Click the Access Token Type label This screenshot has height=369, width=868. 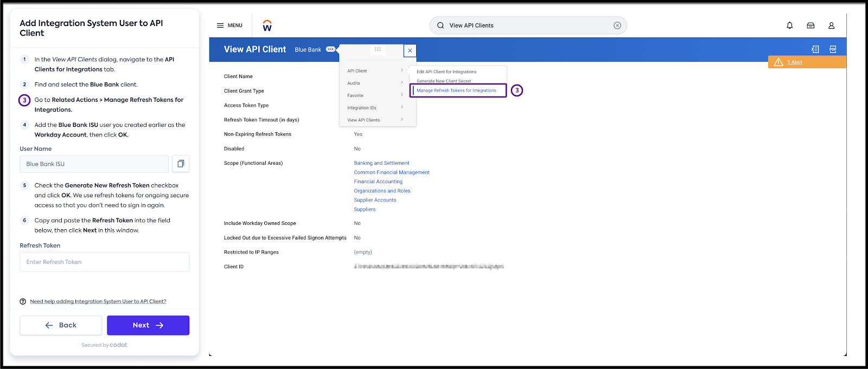(246, 105)
